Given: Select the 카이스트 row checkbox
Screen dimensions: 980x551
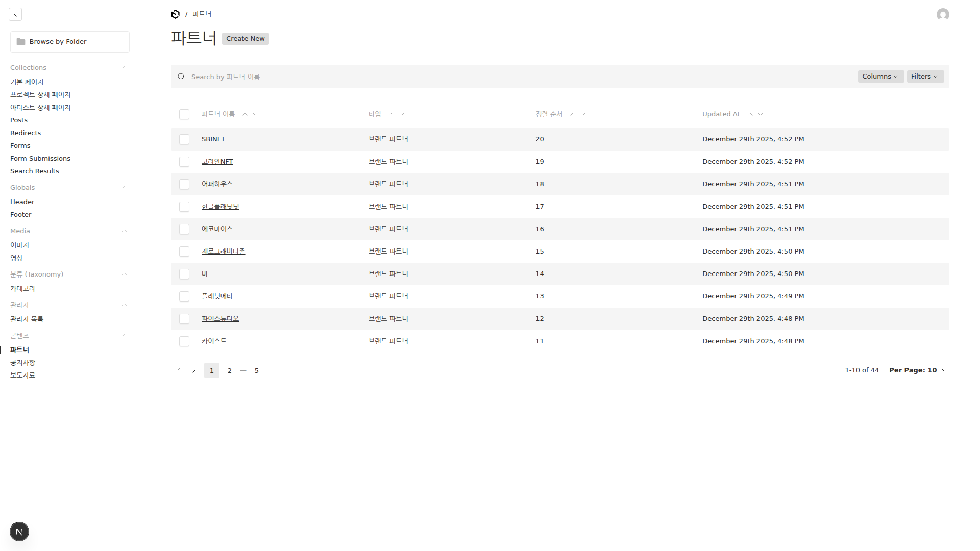Looking at the screenshot, I should (x=184, y=341).
